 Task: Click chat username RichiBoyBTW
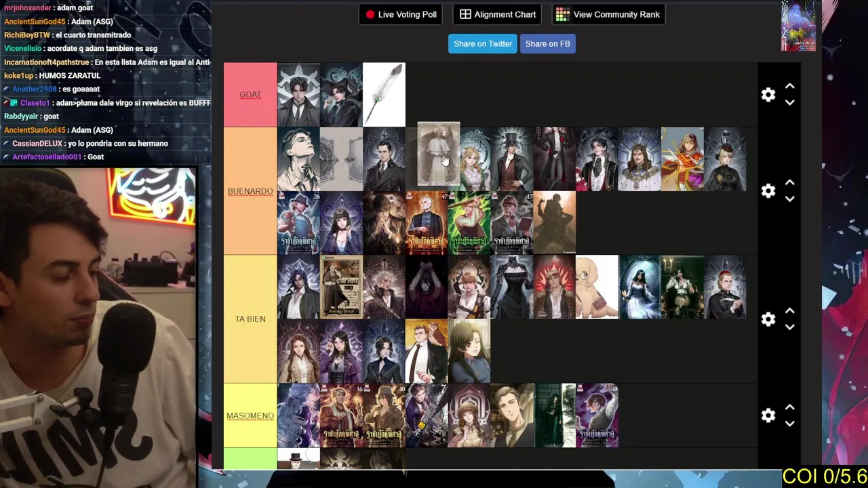pyautogui.click(x=27, y=35)
